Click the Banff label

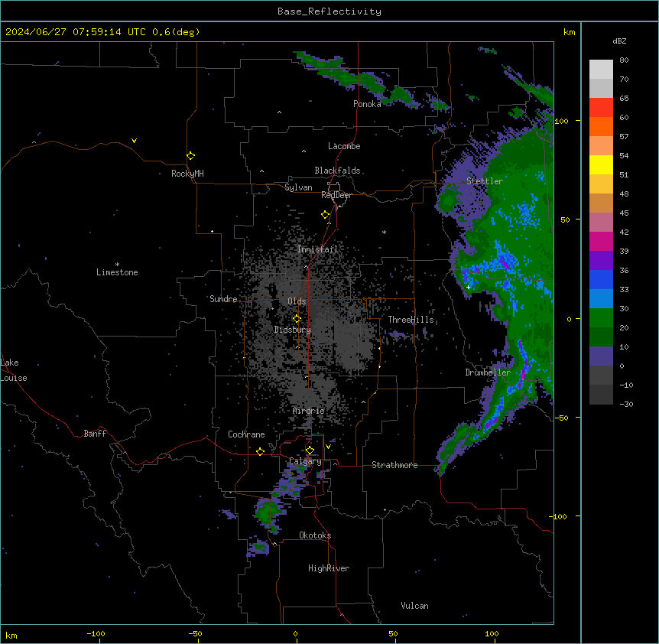[95, 434]
